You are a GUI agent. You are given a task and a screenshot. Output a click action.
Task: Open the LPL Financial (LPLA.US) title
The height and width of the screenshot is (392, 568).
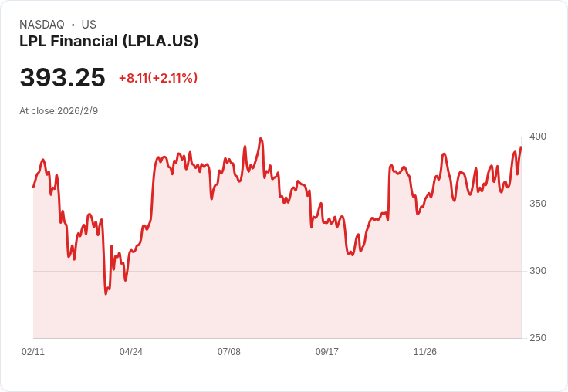(109, 41)
